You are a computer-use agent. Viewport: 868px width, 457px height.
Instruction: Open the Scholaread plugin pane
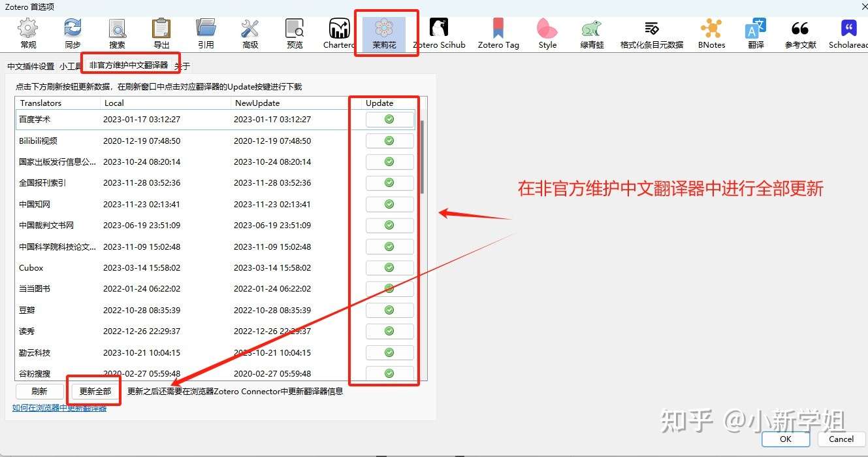point(848,34)
